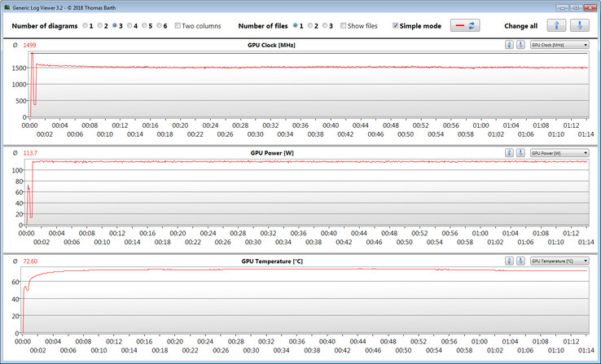This screenshot has height=364, width=601.
Task: Set number of diagrams to 6
Action: pos(160,26)
